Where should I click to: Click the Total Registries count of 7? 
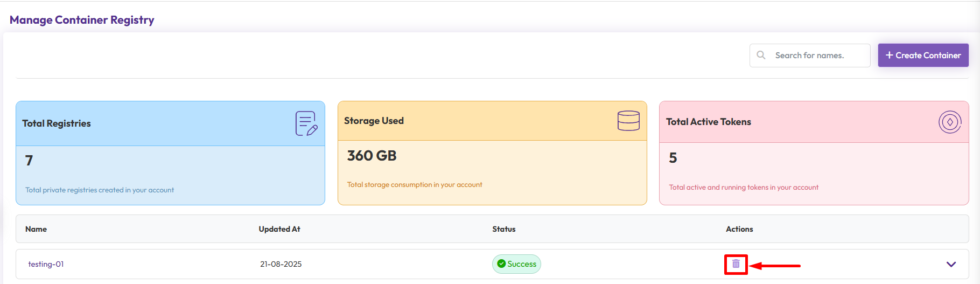pos(29,161)
